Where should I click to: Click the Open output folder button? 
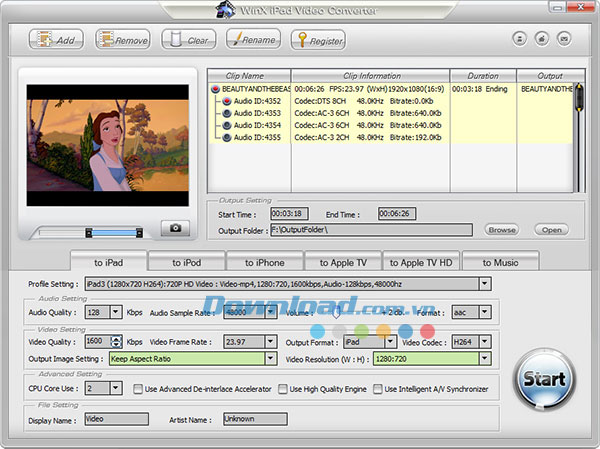[x=551, y=230]
